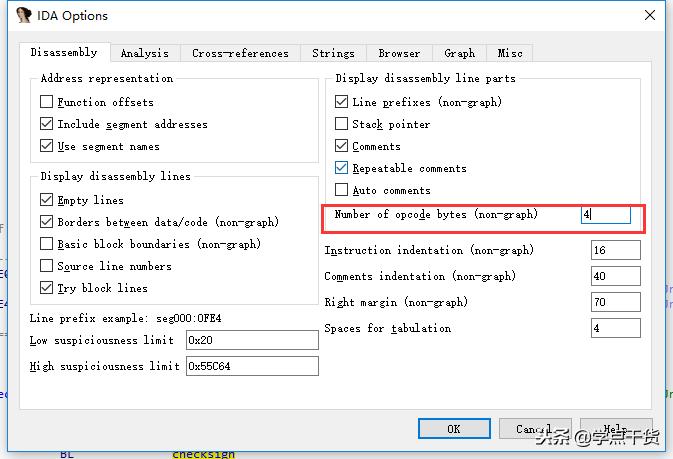Viewport: 673px width, 459px height.
Task: Enable the Auto comments checkbox
Action: pos(341,189)
